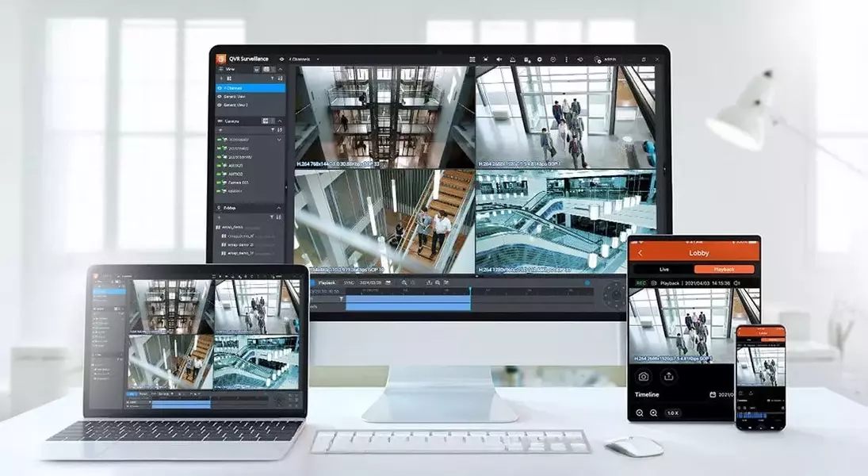Image resolution: width=868 pixels, height=476 pixels.
Task: Click the blue recording segment on monitor timeline
Action: pos(407,302)
